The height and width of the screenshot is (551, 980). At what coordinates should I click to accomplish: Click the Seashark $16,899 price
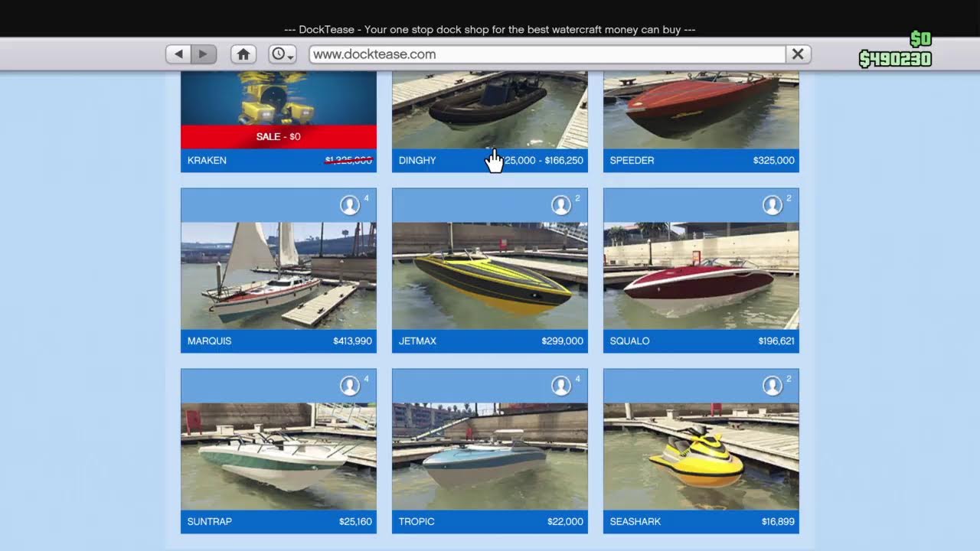(778, 522)
